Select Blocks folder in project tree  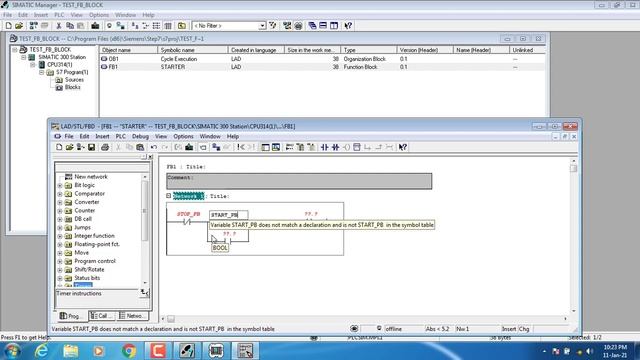72,87
